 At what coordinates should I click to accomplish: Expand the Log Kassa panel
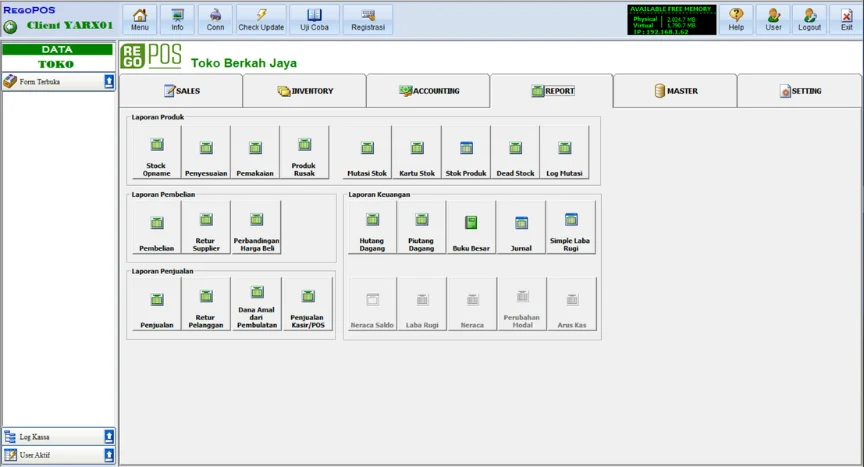[x=109, y=437]
